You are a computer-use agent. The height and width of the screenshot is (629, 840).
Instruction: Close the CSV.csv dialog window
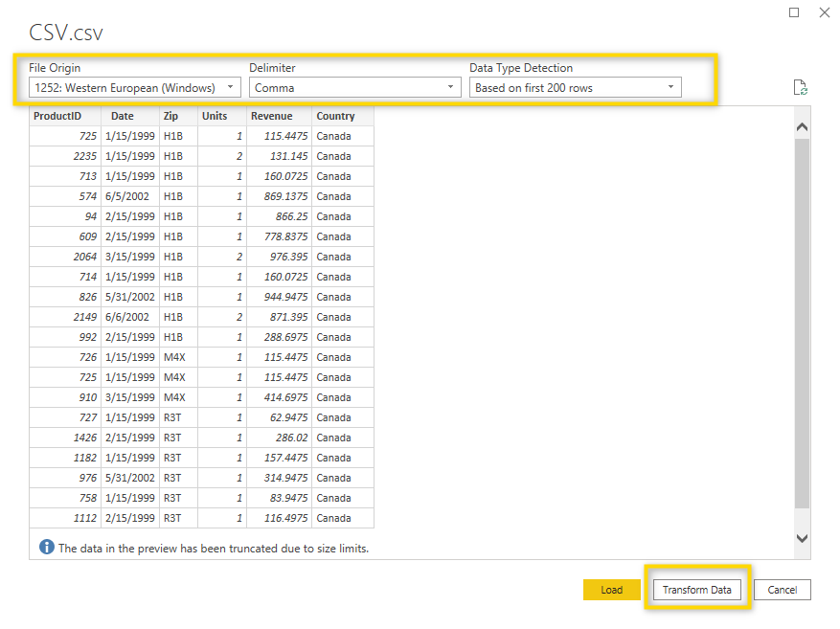coord(825,12)
